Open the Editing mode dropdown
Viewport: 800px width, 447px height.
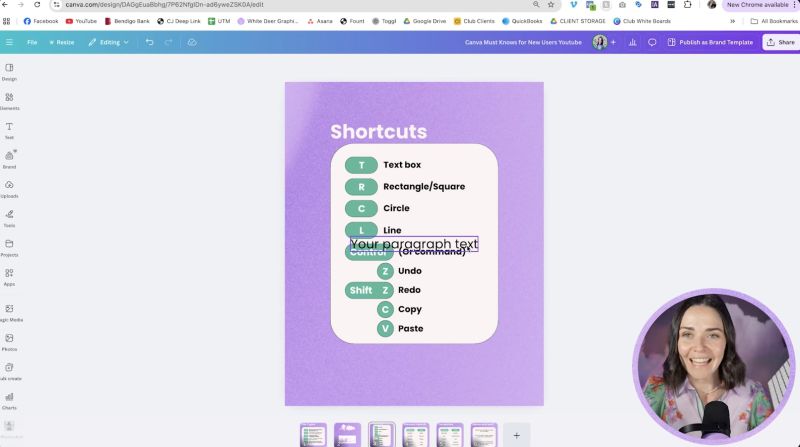(109, 42)
